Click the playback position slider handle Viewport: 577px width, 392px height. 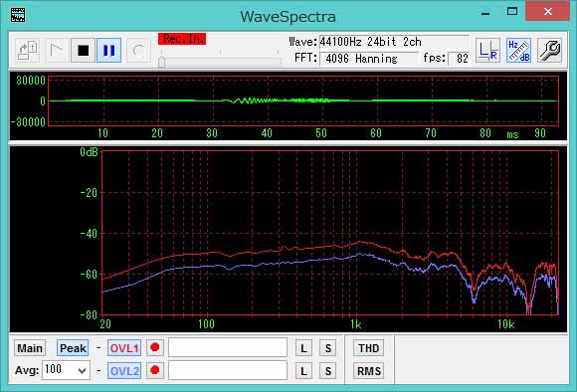pos(161,62)
